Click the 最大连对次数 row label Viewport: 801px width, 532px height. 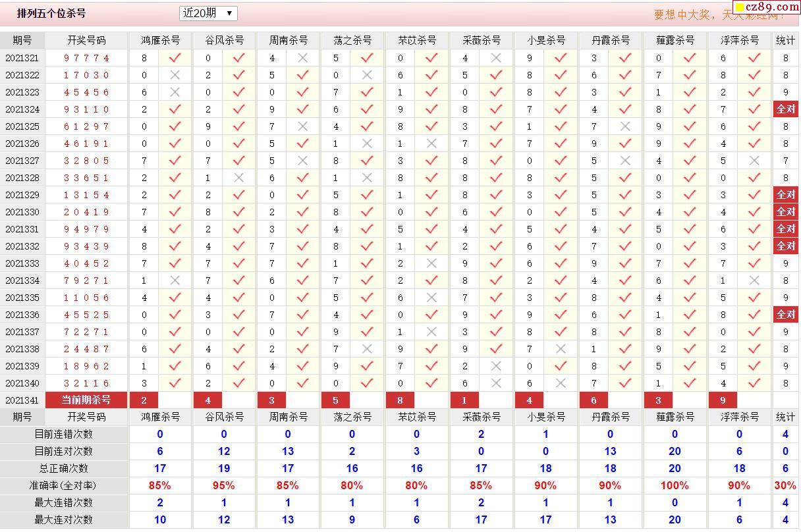[64, 519]
